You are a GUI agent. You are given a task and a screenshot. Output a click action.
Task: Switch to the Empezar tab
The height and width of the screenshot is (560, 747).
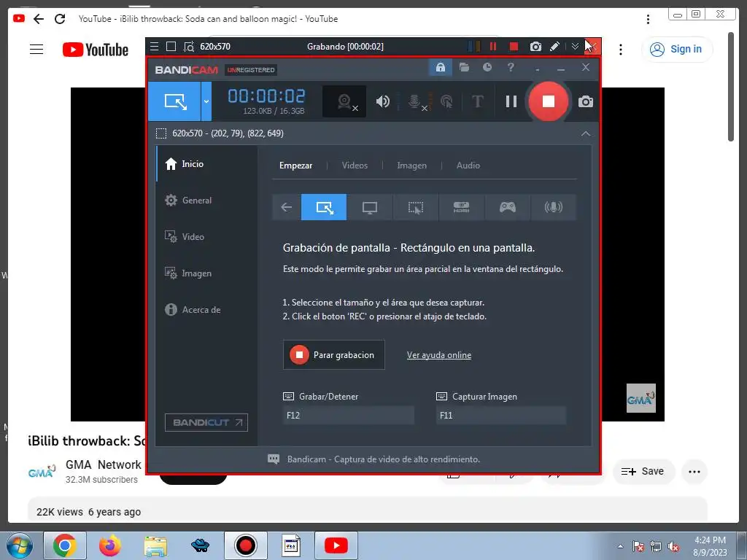coord(296,166)
